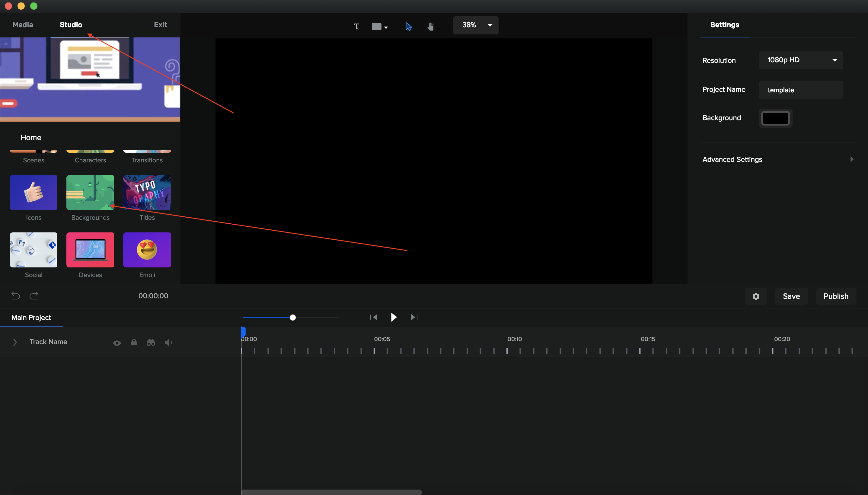The image size is (868, 495).
Task: Click the undo arrow icon
Action: [16, 295]
